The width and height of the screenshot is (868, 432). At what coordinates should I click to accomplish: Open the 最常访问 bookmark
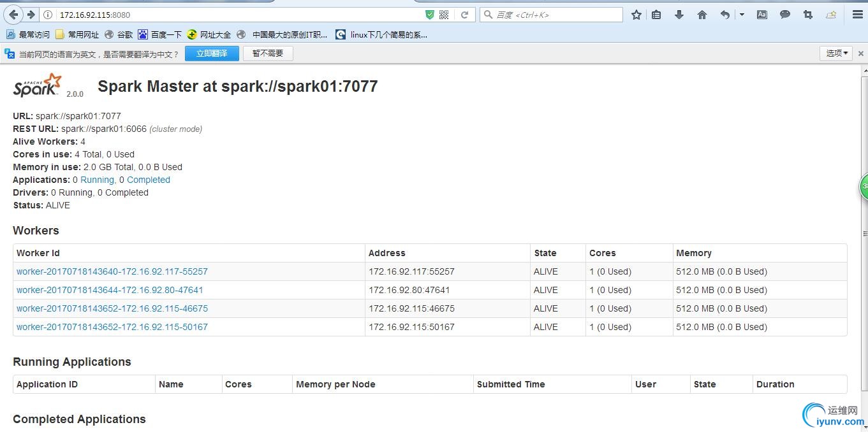(28, 34)
